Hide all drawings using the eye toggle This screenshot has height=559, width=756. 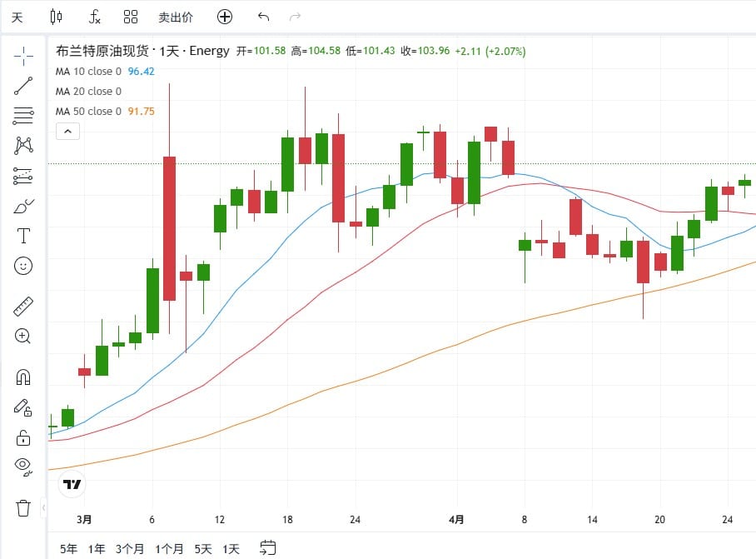pyautogui.click(x=23, y=465)
